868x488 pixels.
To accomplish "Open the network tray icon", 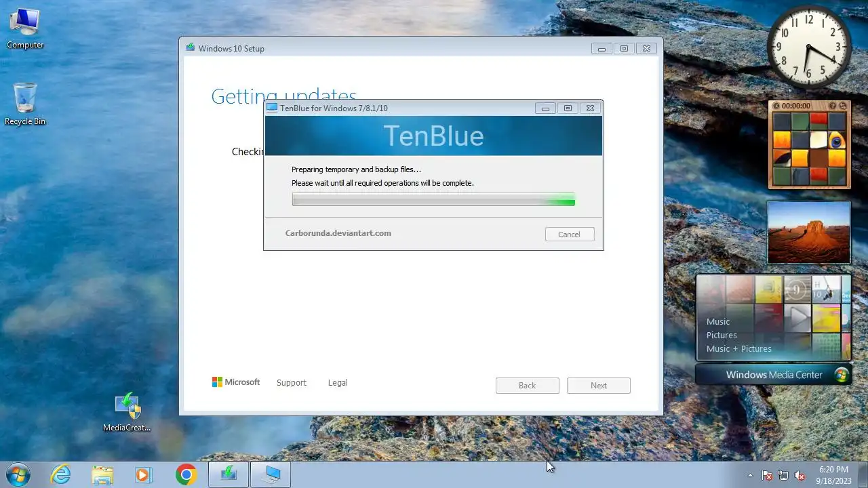I will [x=783, y=475].
